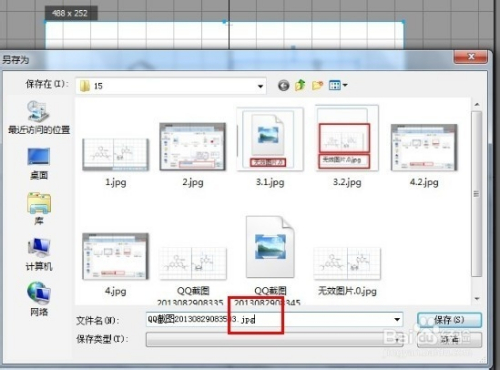
Task: Select file 3.1.jpg thumbnail
Action: point(270,139)
